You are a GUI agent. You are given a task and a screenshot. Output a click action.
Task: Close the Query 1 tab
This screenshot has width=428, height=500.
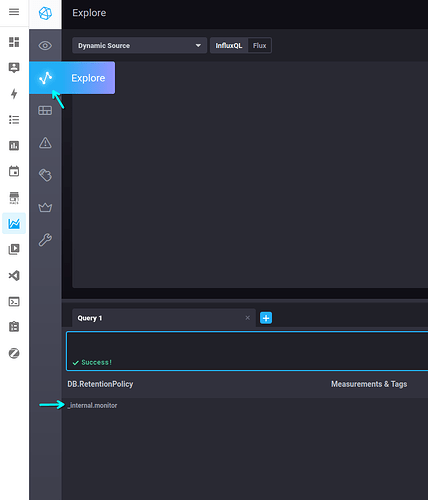(x=248, y=318)
